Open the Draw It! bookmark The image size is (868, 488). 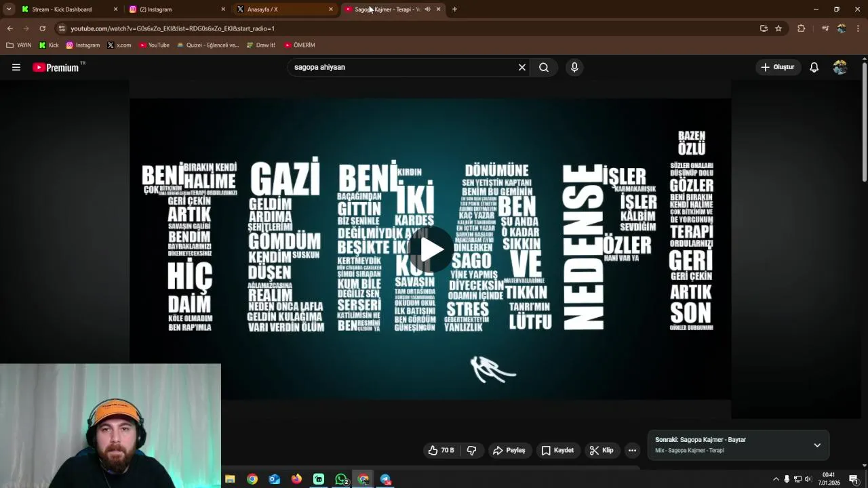(261, 45)
